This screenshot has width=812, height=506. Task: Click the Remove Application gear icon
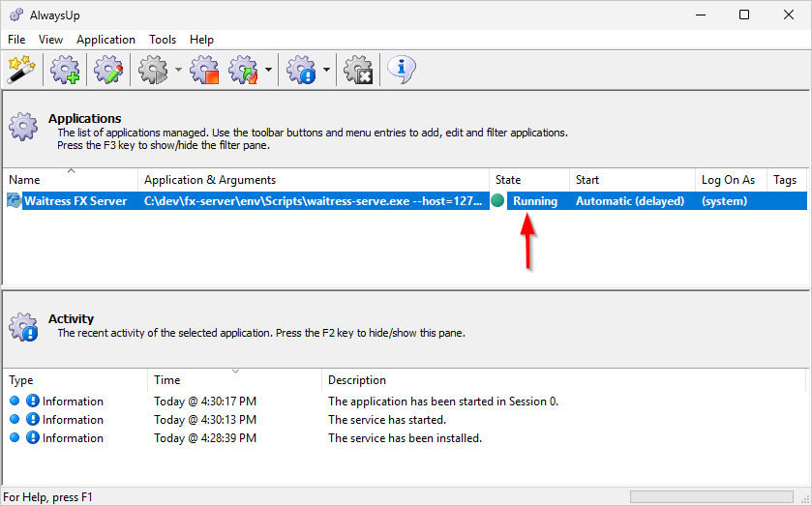(358, 70)
